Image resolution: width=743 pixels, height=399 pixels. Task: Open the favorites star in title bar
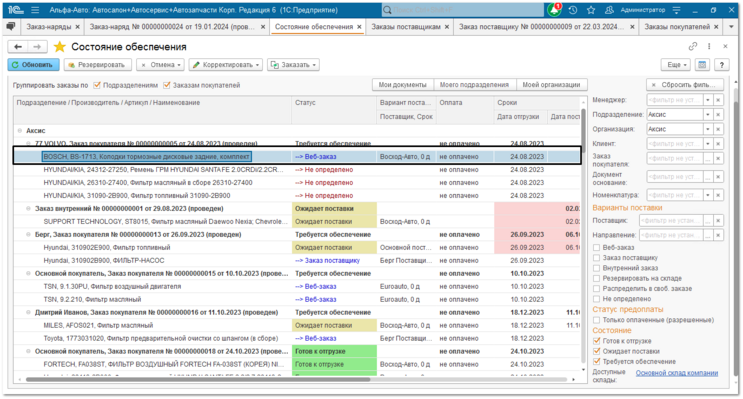[x=591, y=10]
